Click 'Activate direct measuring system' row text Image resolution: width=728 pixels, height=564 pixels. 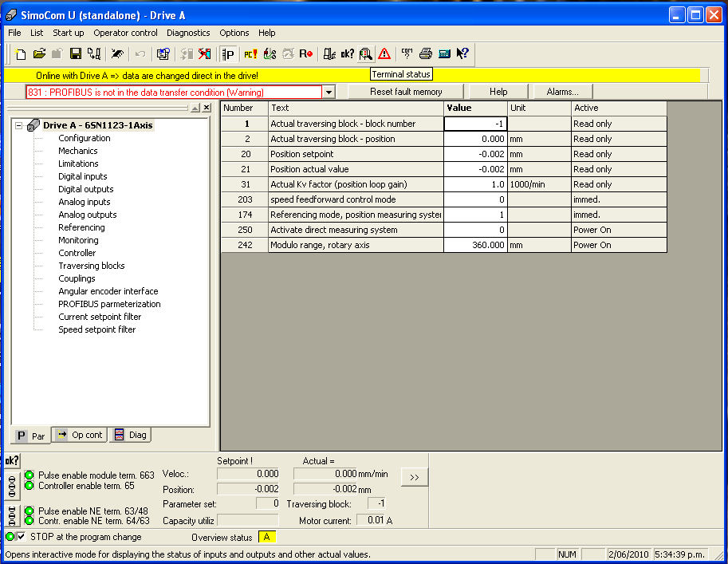coord(334,230)
